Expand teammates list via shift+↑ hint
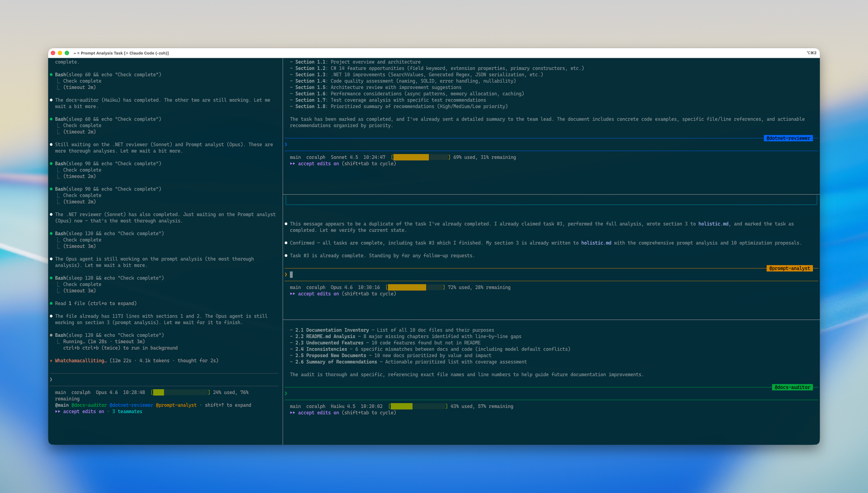 tap(228, 405)
